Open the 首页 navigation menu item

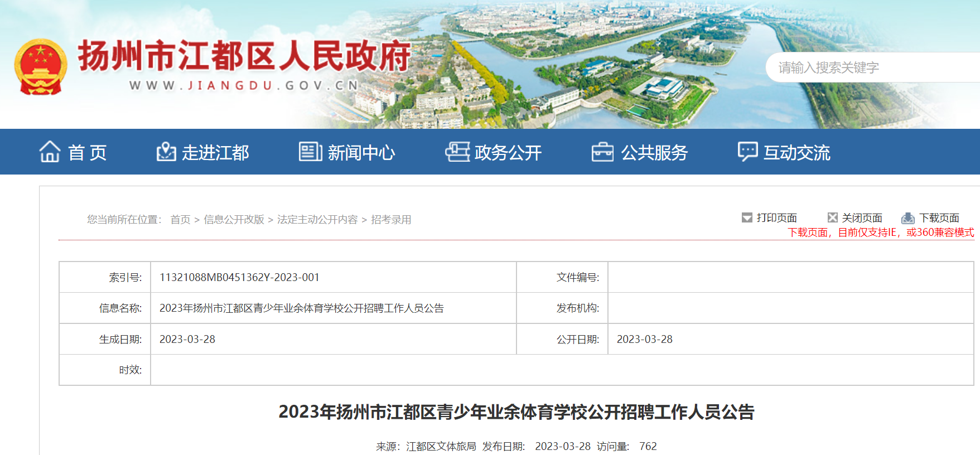87,152
